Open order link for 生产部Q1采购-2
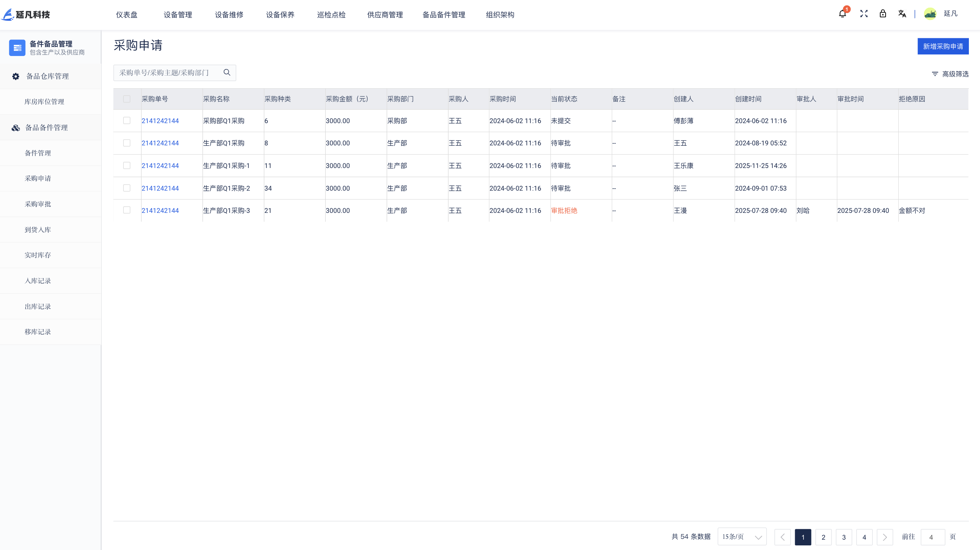The height and width of the screenshot is (550, 980). point(160,188)
